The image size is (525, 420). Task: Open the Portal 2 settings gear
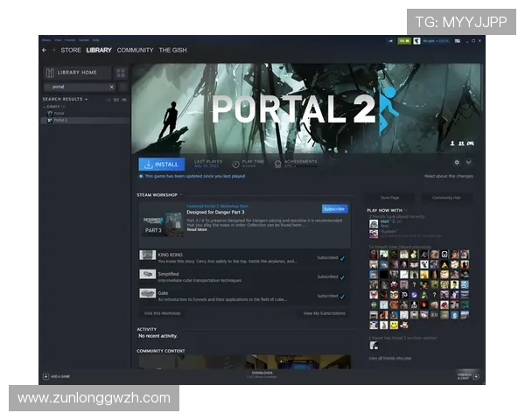click(x=457, y=163)
